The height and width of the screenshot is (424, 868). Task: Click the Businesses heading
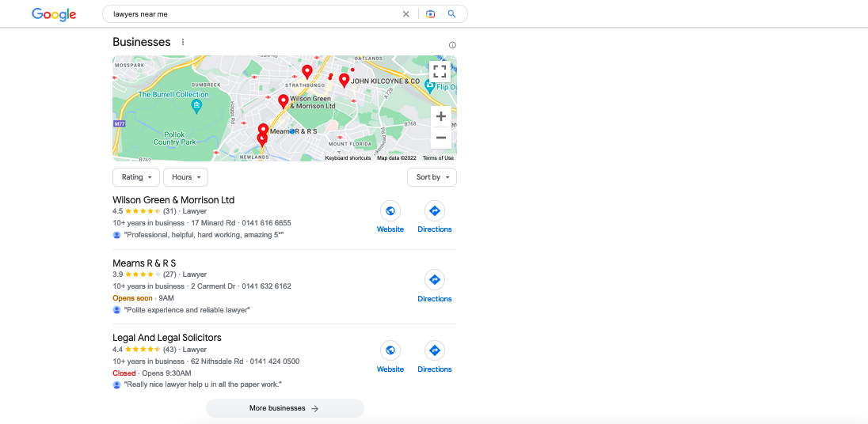pos(142,42)
